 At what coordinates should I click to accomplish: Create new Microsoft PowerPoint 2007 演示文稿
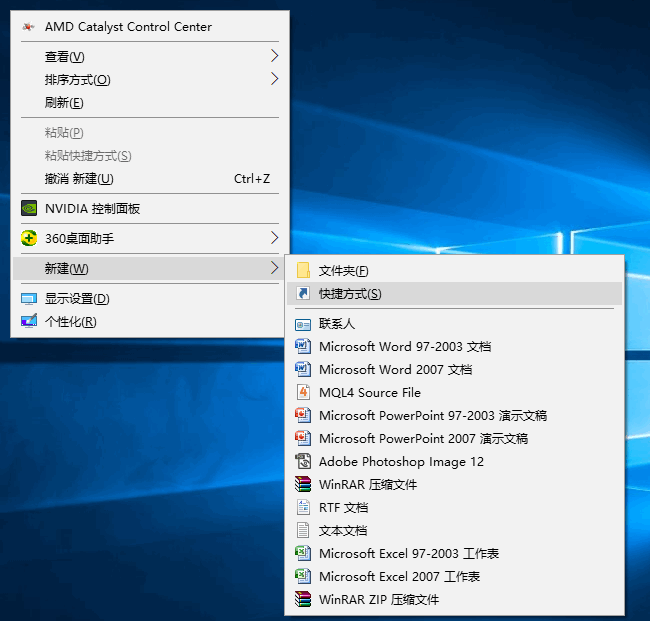point(422,439)
